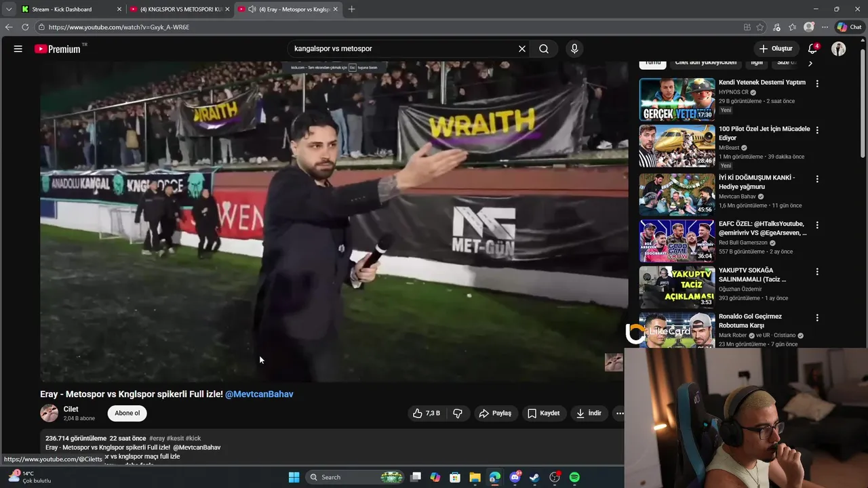Open the browser tab search dropdown
This screenshot has height=488, width=868.
tap(8, 9)
